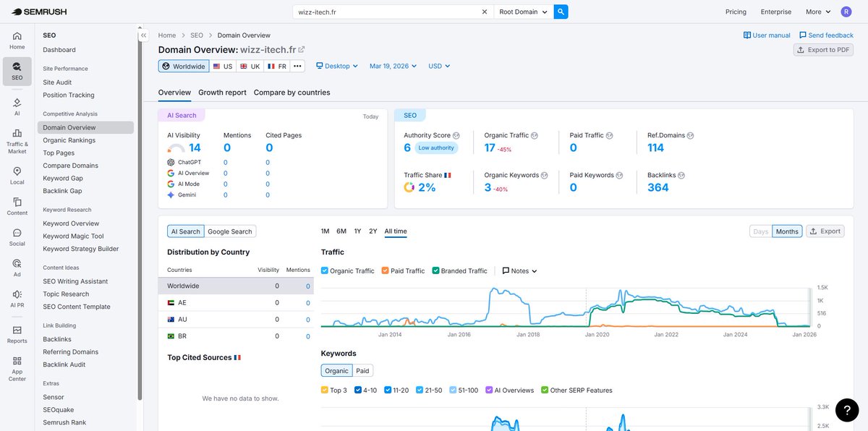Open the USD currency dropdown

pos(439,66)
